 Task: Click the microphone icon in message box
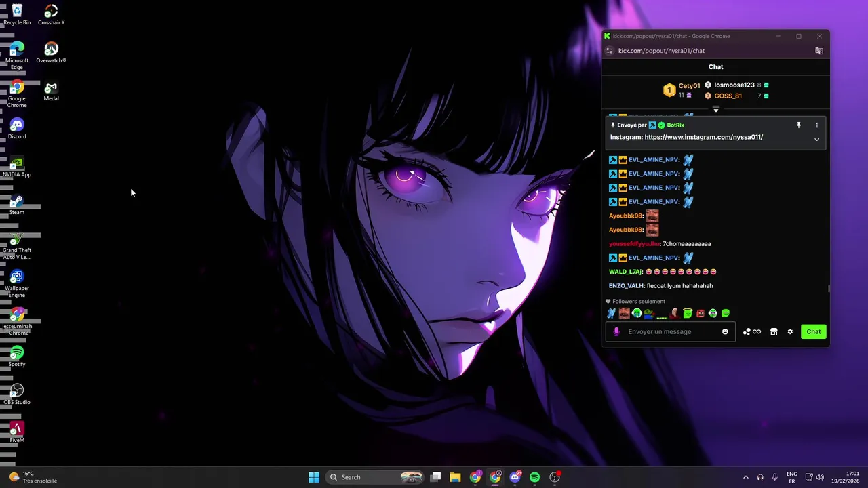616,331
